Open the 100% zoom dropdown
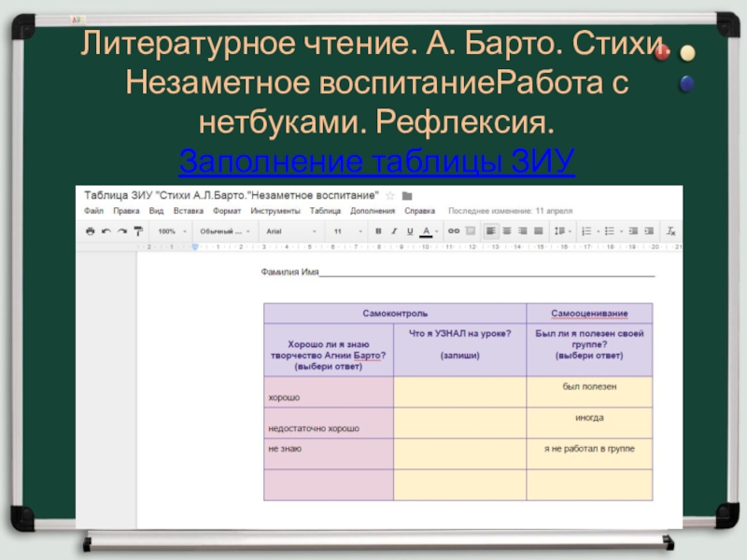Viewport: 747px width, 560px height. [x=172, y=231]
